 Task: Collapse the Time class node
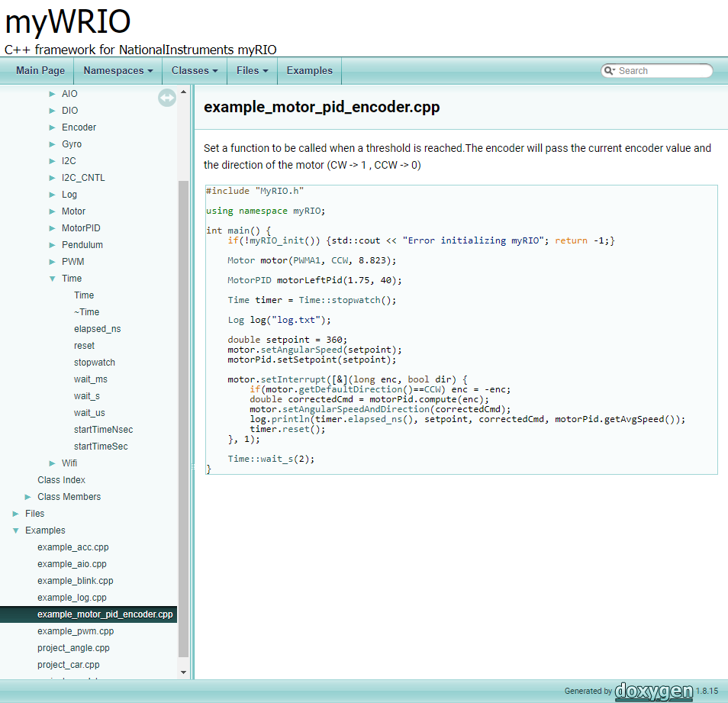coord(52,279)
